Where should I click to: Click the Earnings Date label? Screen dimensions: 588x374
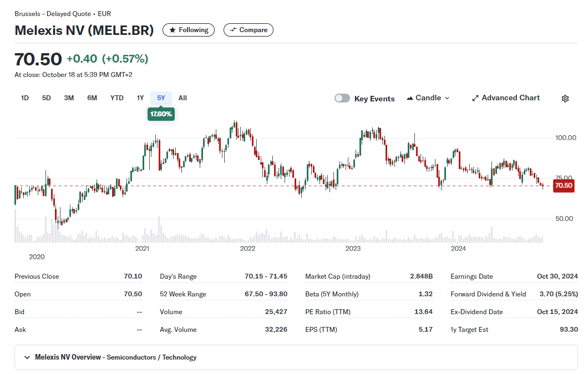(472, 276)
